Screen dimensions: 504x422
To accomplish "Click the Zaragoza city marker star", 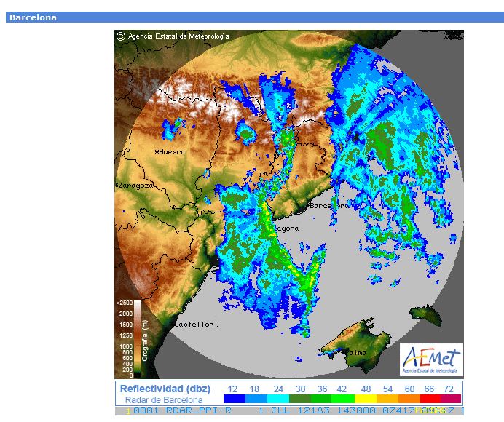I will point(117,186).
